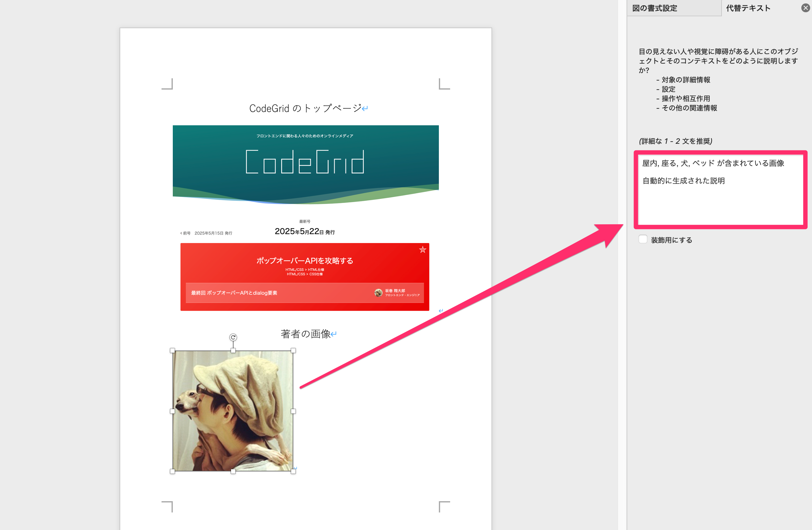Click the 最終回 ポップオーバーAPIとdialog要素 row
812x530 pixels.
coord(305,293)
